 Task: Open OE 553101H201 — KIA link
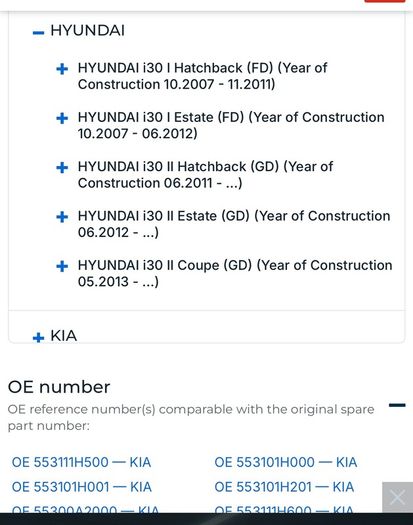coord(284,487)
